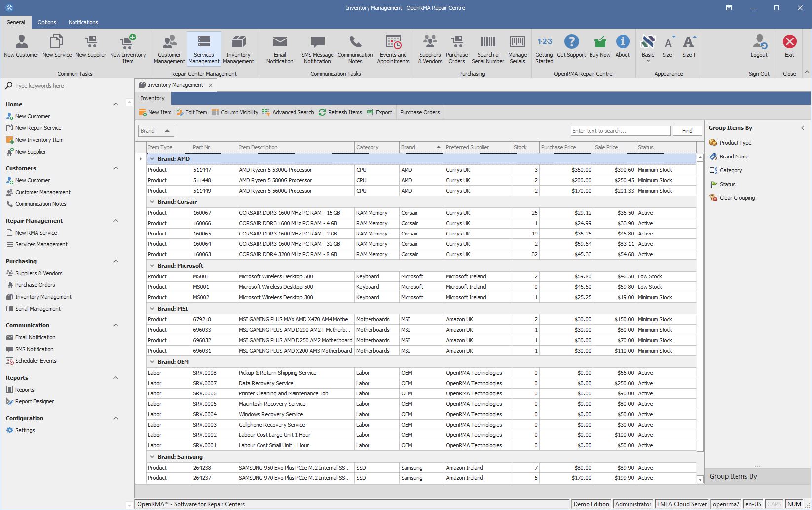Collapse the Group Items By panel
This screenshot has width=812, height=510.
pyautogui.click(x=803, y=128)
